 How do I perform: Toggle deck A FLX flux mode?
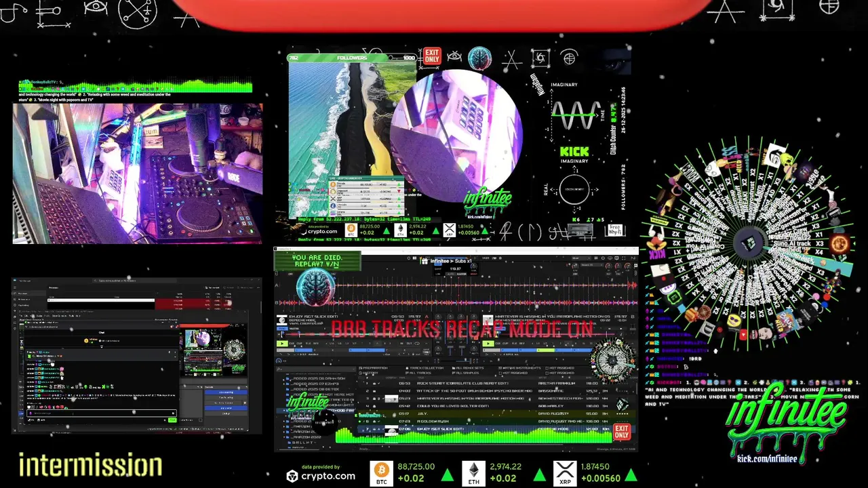(x=308, y=344)
